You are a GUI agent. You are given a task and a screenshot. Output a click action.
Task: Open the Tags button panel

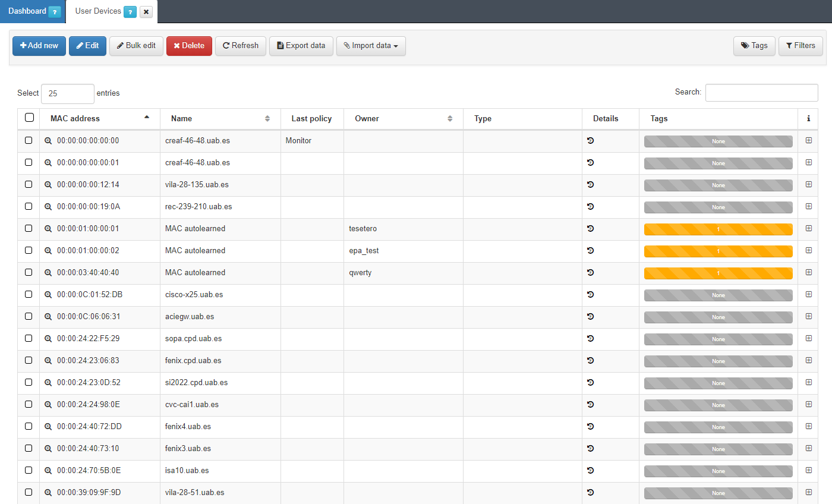(x=754, y=46)
